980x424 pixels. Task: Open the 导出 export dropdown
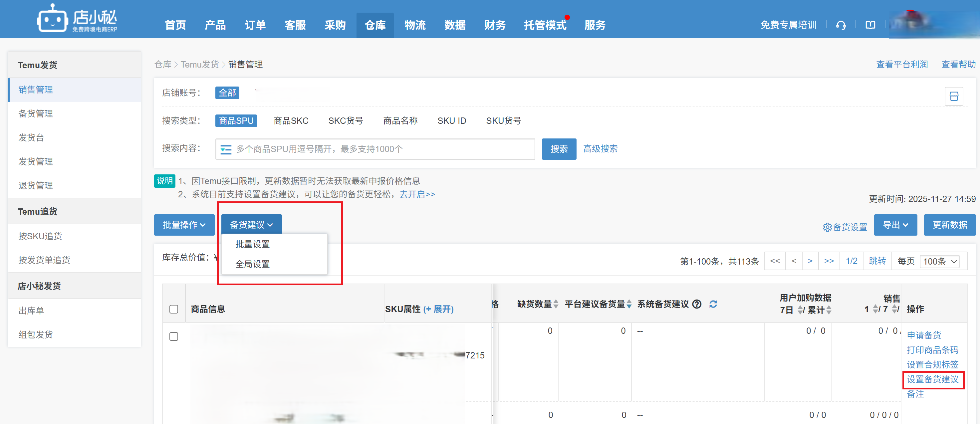pos(895,225)
